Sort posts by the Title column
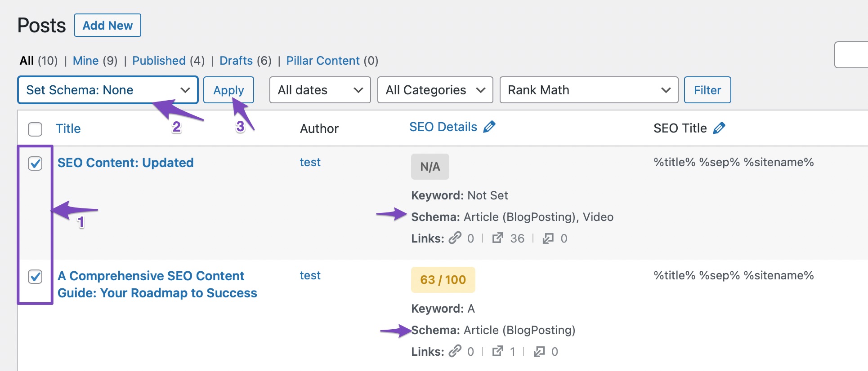 point(68,129)
